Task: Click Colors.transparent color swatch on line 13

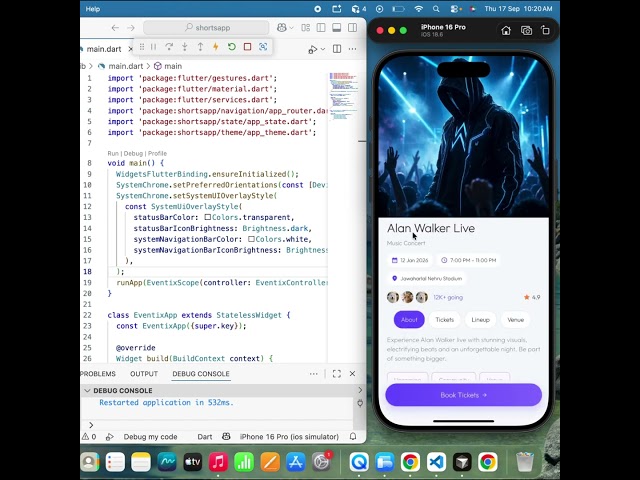Action: [208, 218]
